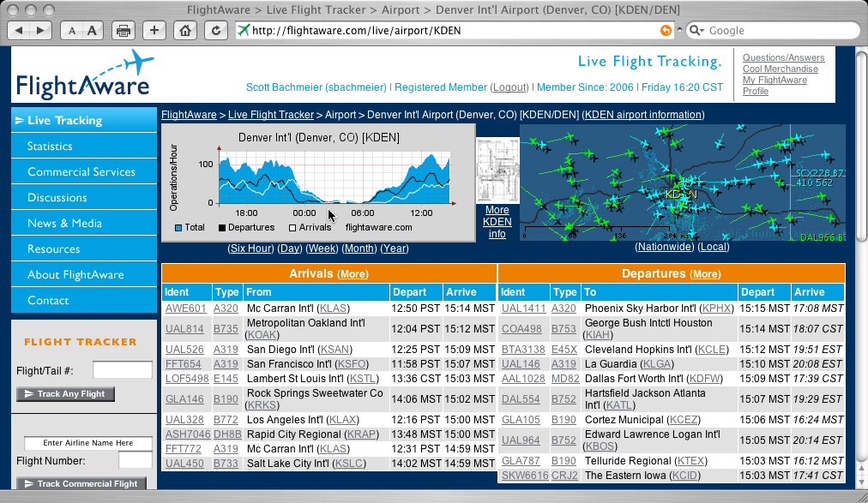
Task: Decrease text size with the small A button
Action: point(72,30)
